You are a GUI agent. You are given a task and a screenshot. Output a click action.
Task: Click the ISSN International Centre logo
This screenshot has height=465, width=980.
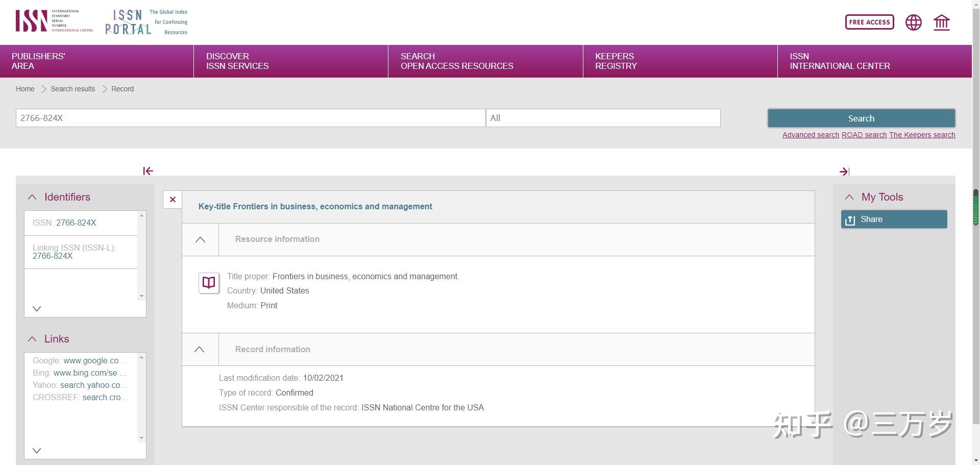tap(54, 21)
